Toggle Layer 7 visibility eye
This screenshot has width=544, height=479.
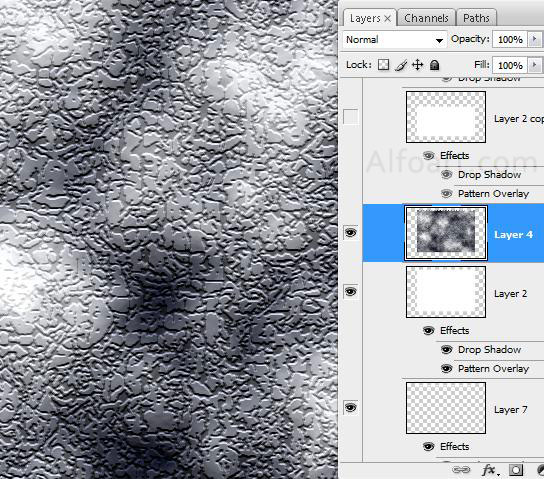coord(350,408)
